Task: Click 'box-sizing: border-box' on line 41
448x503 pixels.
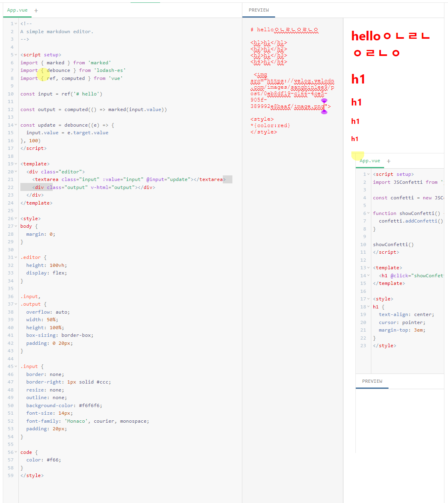Action: 59,335
